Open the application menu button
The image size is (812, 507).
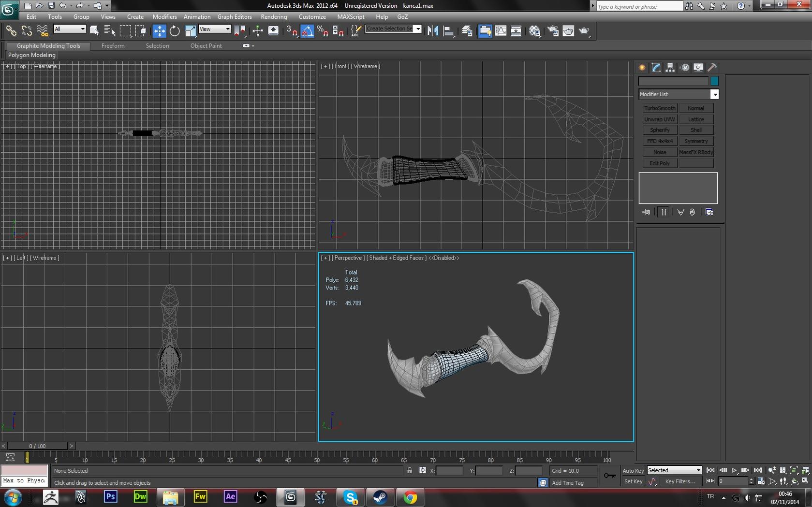[9, 8]
